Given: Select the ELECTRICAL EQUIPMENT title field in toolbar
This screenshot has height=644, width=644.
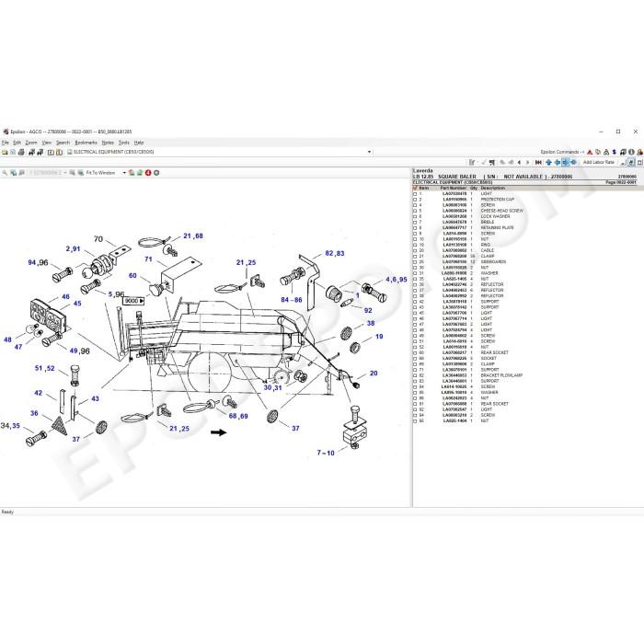Looking at the screenshot, I should click(220, 152).
